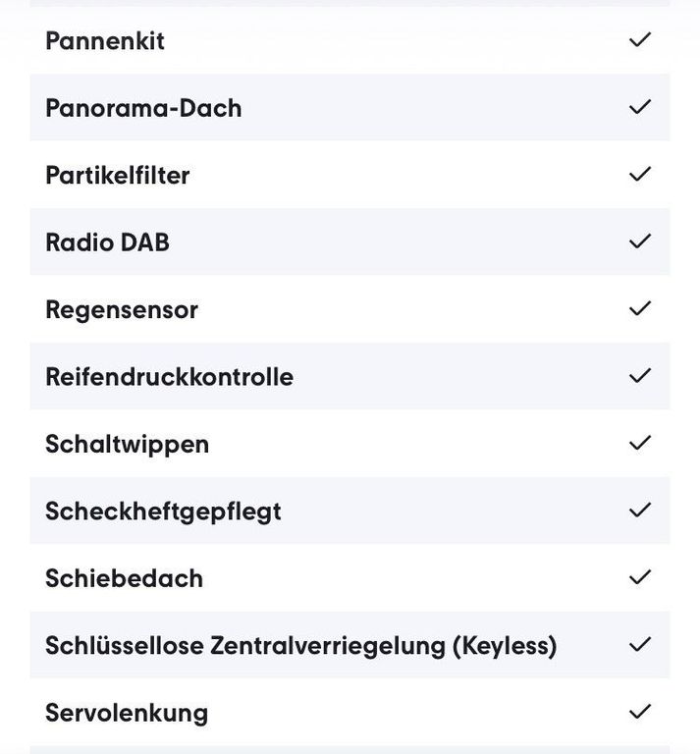Click the Panorama-Dach list entry text
Screen dimensions: 700x754
point(143,108)
